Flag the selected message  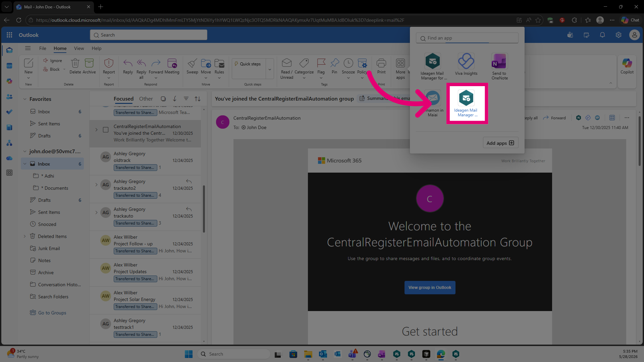coord(321,69)
